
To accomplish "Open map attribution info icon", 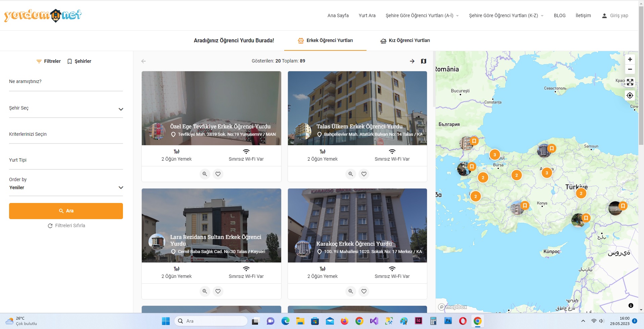I will (631, 305).
